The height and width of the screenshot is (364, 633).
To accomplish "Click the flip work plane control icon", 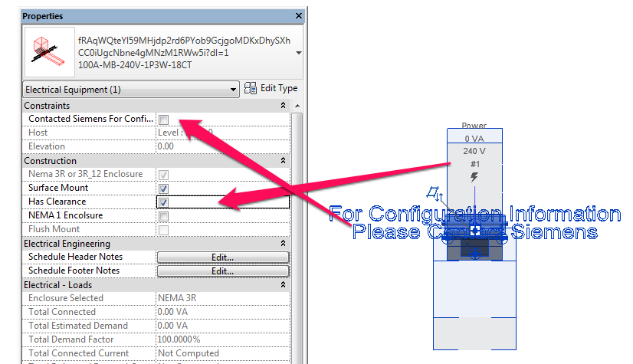I will [435, 193].
